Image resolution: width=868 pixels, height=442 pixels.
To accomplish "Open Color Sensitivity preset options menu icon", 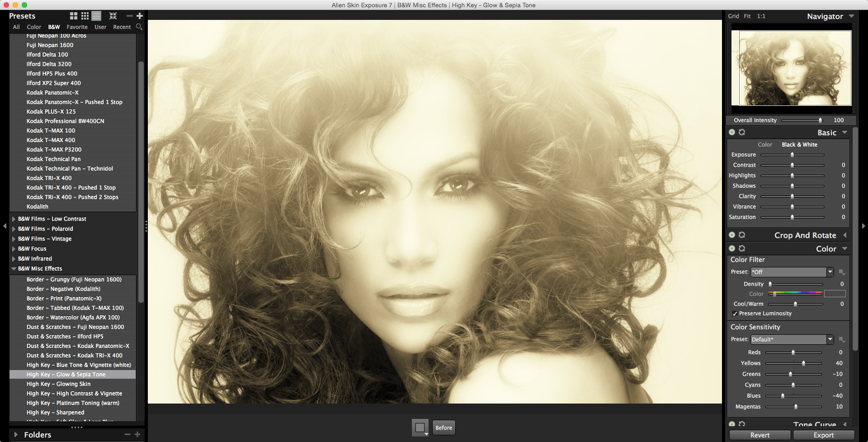I will (842, 339).
